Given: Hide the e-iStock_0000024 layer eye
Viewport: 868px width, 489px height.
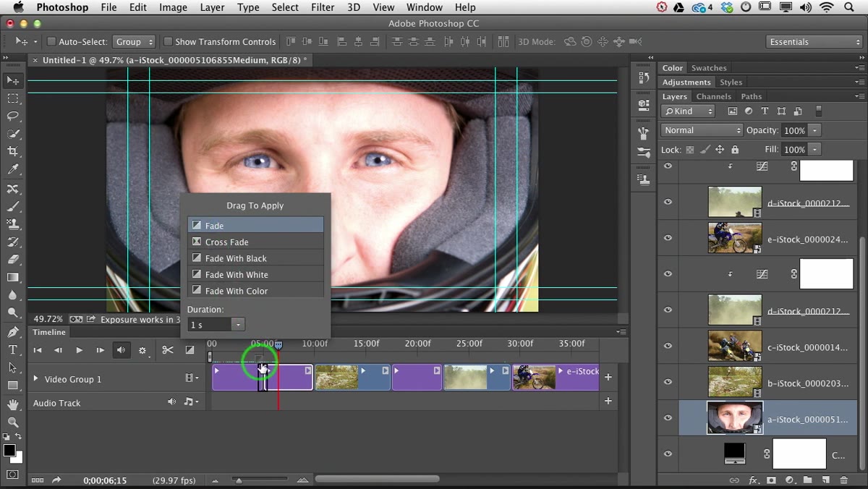Looking at the screenshot, I should [668, 238].
